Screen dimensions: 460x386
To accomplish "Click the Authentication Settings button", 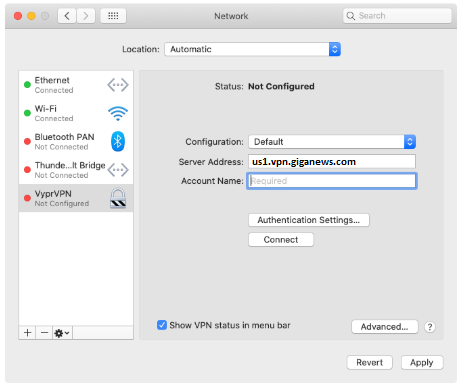I will (309, 220).
